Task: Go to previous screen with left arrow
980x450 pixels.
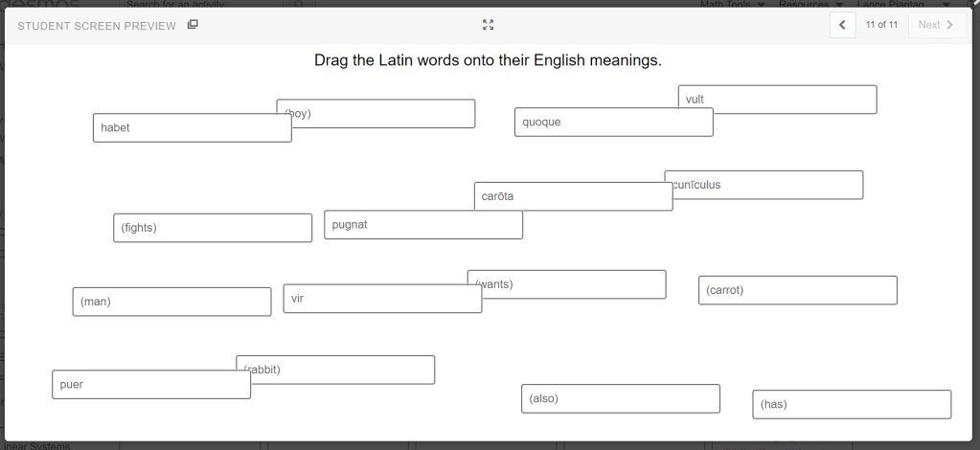Action: tap(842, 25)
